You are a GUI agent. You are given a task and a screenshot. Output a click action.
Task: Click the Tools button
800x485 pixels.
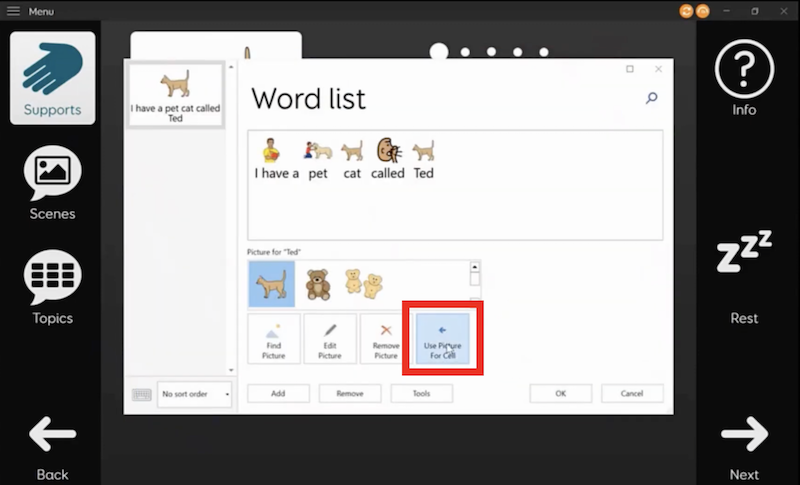[422, 394]
